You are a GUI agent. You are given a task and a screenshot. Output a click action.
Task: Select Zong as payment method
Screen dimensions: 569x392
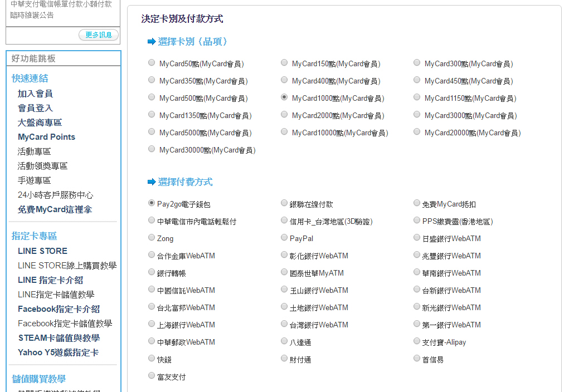152,238
